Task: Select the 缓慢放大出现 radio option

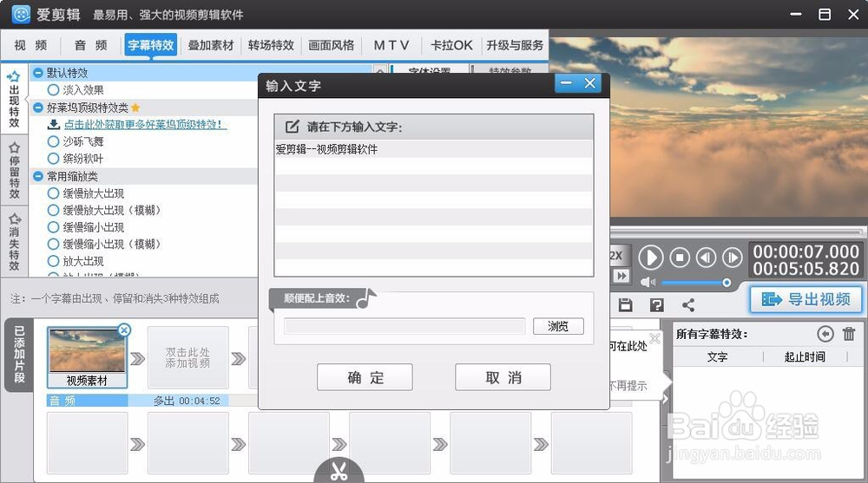Action: [53, 193]
